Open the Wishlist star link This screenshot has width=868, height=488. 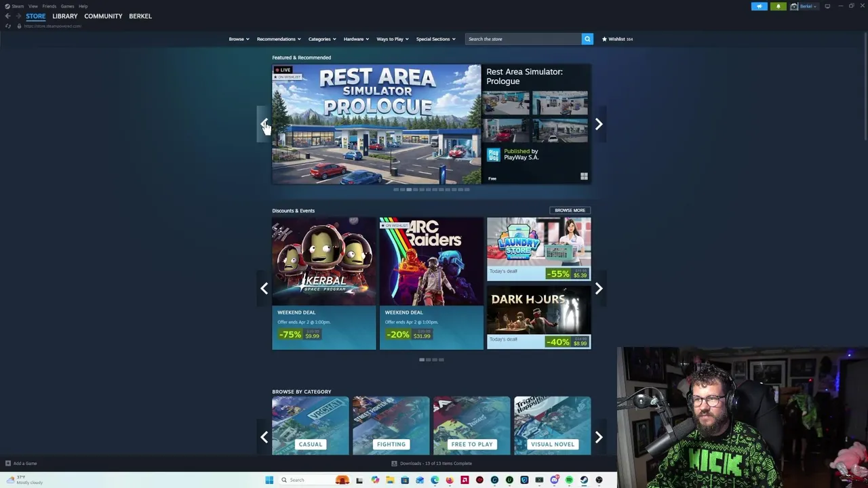pyautogui.click(x=617, y=39)
